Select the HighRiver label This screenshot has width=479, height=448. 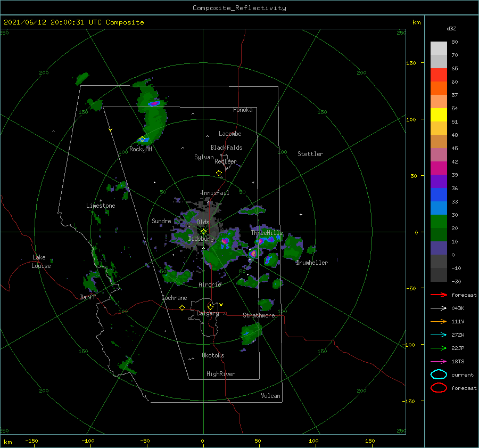(220, 374)
